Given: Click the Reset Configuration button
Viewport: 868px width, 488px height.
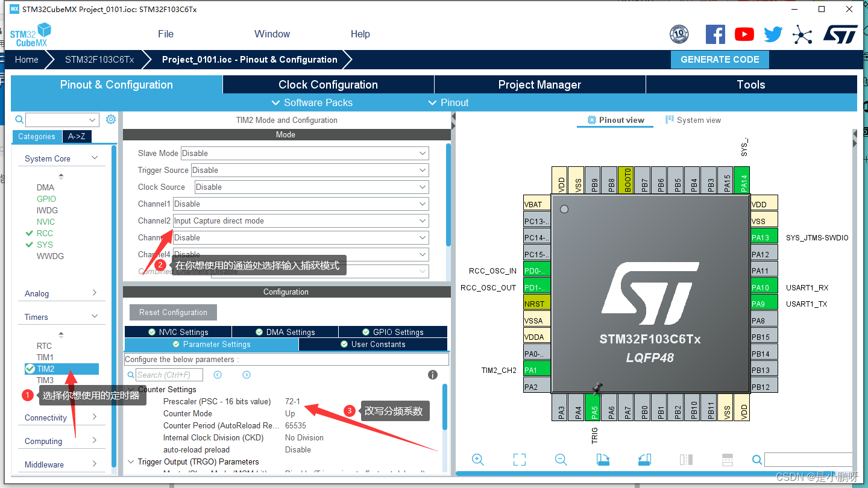Looking at the screenshot, I should click(173, 312).
